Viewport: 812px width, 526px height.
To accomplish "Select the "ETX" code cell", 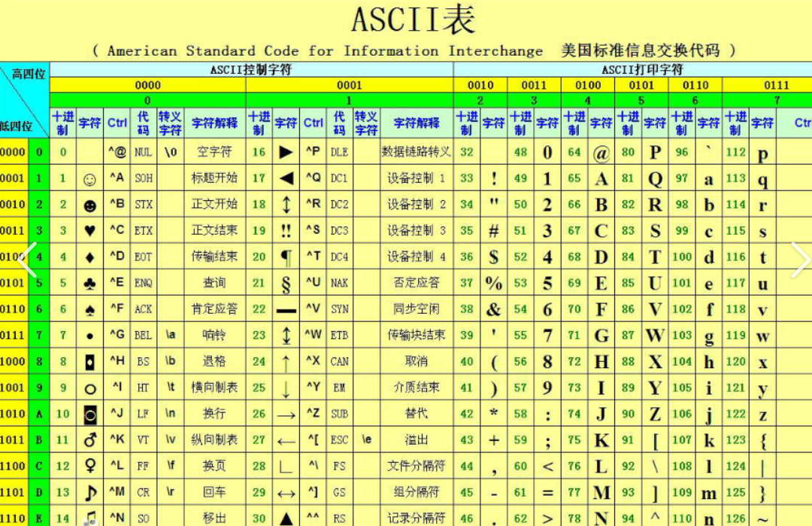I will tap(143, 230).
